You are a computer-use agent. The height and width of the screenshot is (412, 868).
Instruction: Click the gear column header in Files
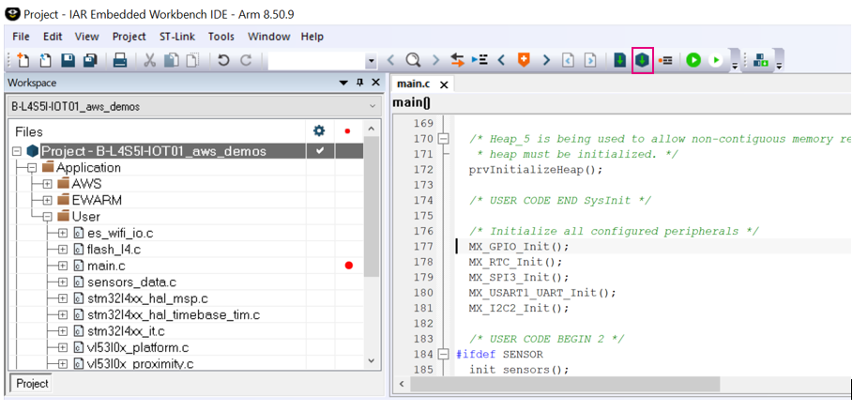[x=319, y=131]
